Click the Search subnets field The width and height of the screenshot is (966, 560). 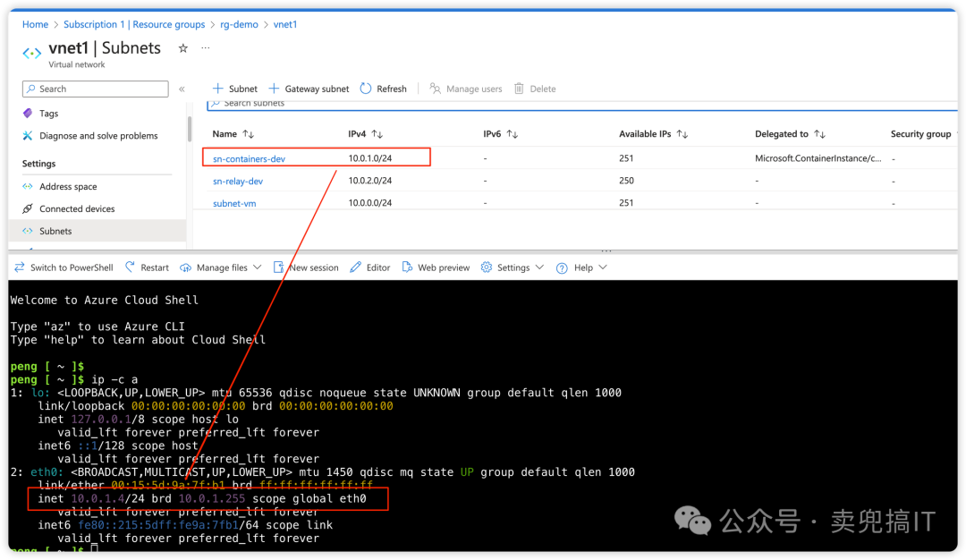582,105
